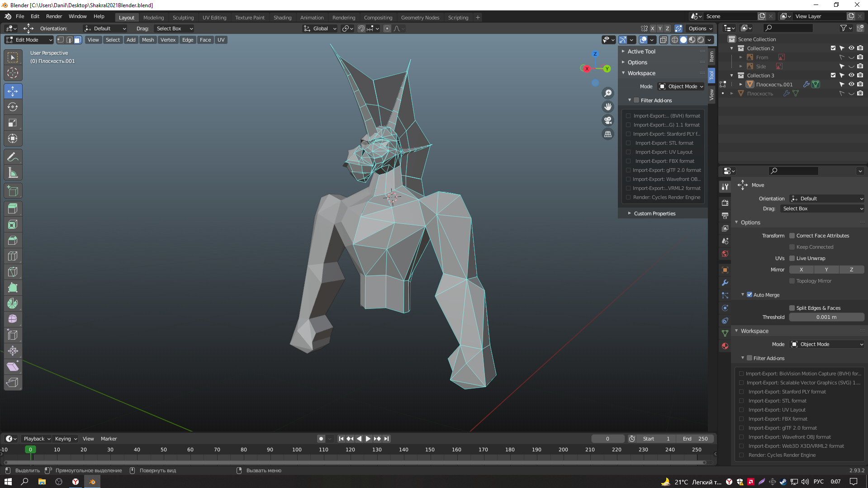Open the Orientation Default dropdown in header
This screenshot has height=488, width=868.
point(105,28)
